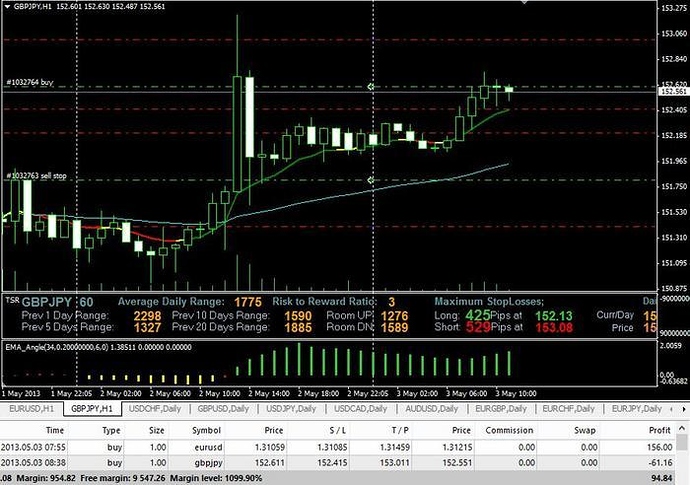Click the Short stop price 153.08

point(554,328)
